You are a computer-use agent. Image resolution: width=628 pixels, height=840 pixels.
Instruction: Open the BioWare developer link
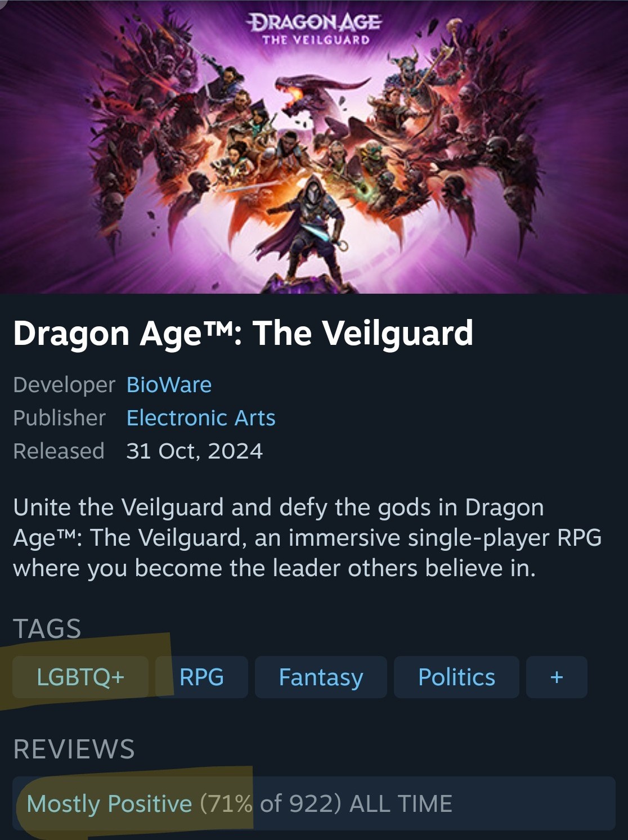tap(169, 385)
